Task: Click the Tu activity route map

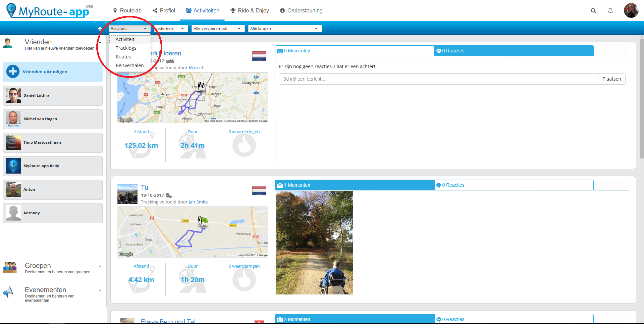Action: click(193, 232)
